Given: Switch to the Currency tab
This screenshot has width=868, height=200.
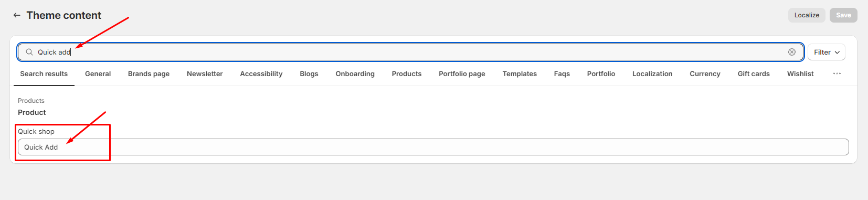Looking at the screenshot, I should [705, 73].
